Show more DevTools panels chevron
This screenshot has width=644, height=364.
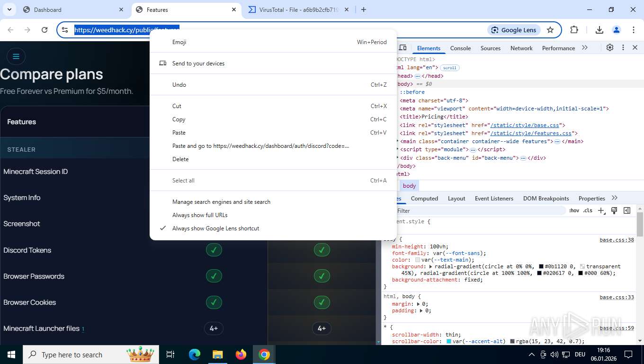[x=585, y=48]
